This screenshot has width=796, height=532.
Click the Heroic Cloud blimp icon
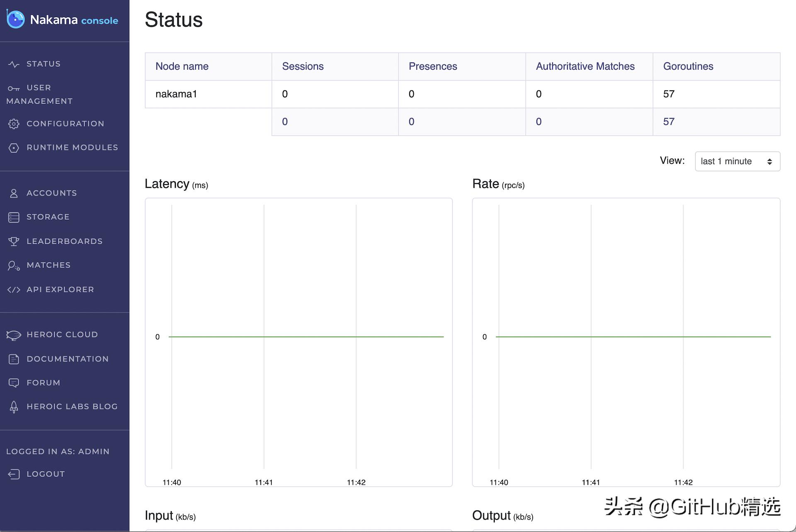tap(14, 335)
